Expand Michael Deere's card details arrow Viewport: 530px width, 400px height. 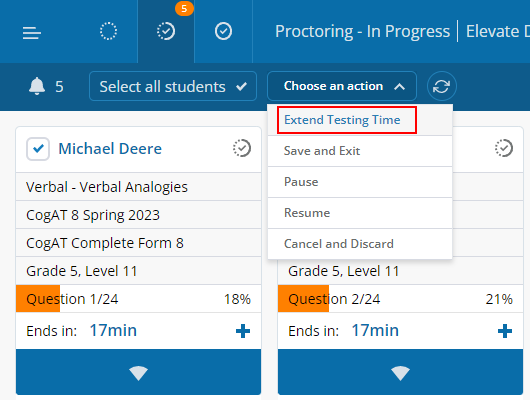tap(138, 372)
